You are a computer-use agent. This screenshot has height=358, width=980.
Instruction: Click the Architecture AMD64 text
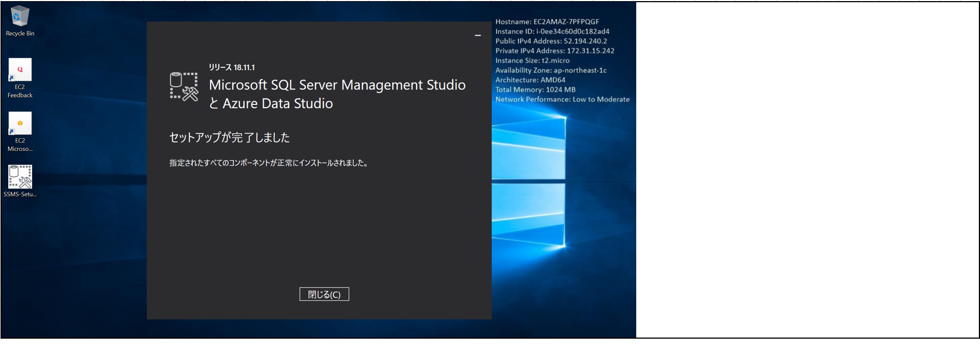[530, 80]
